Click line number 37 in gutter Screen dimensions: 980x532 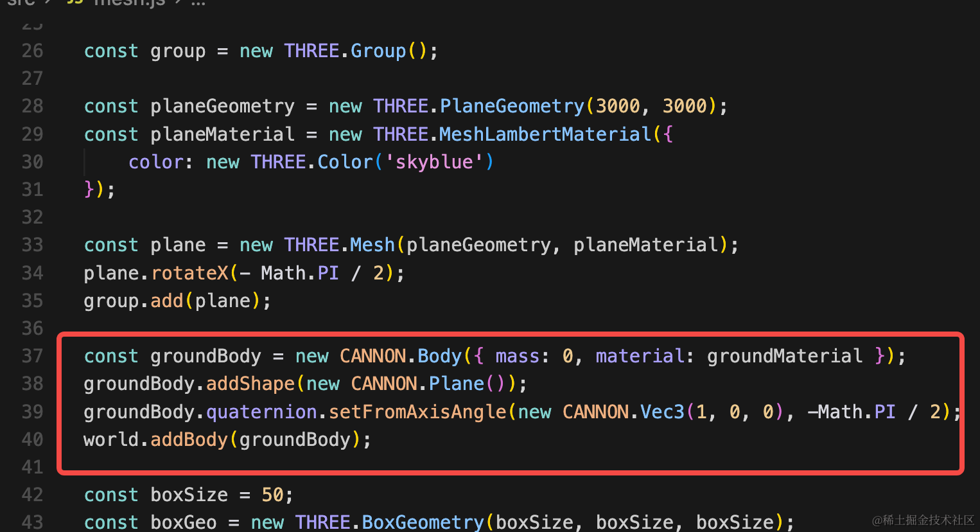tap(32, 356)
